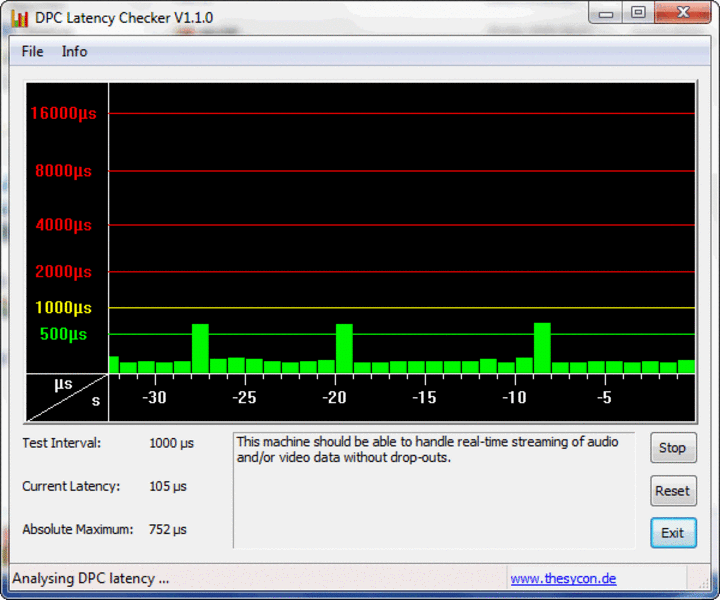Viewport: 720px width, 600px height.
Task: Click the -5 time axis label
Action: 604,398
